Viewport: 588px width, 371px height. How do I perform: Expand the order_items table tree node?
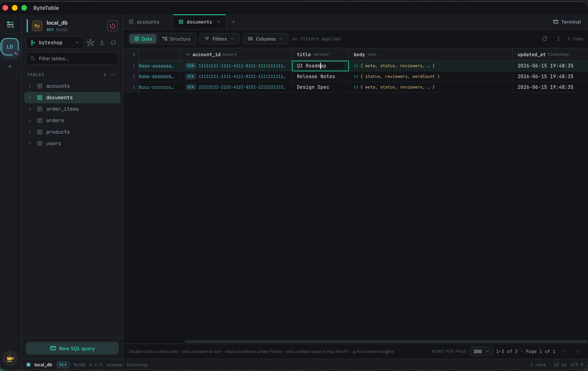click(x=30, y=109)
